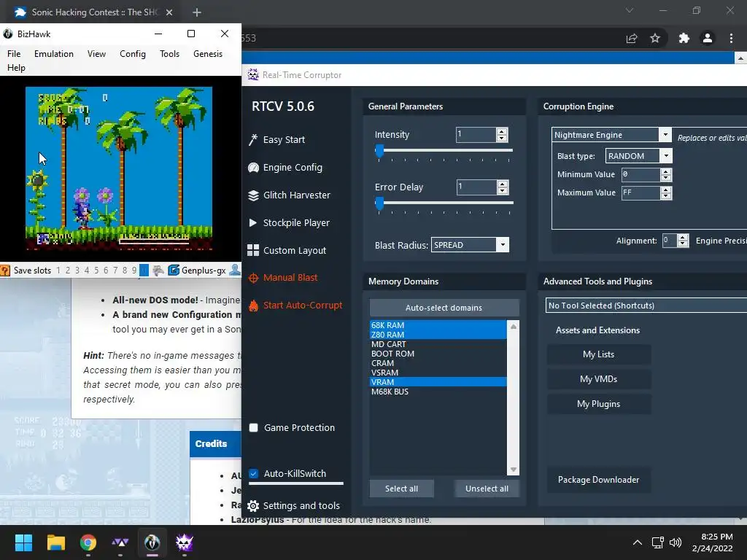Click Start Auto-Corrupt flame icon
The image size is (747, 560).
coord(253,306)
